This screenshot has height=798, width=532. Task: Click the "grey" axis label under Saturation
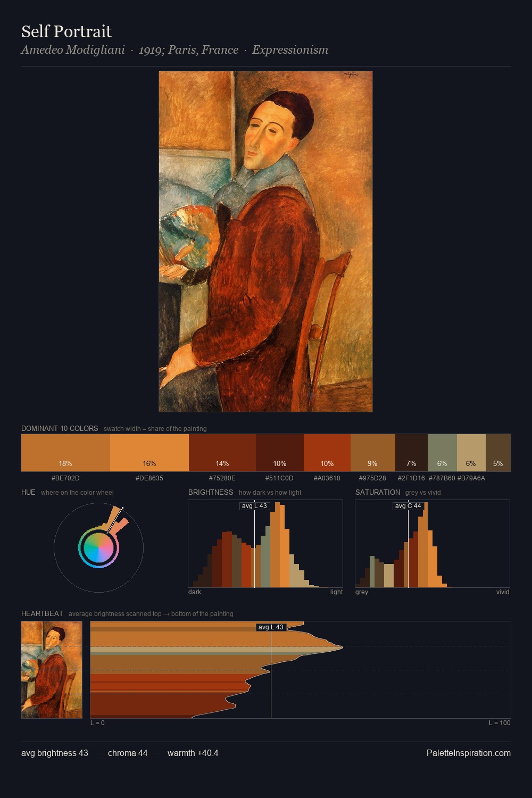(362, 592)
